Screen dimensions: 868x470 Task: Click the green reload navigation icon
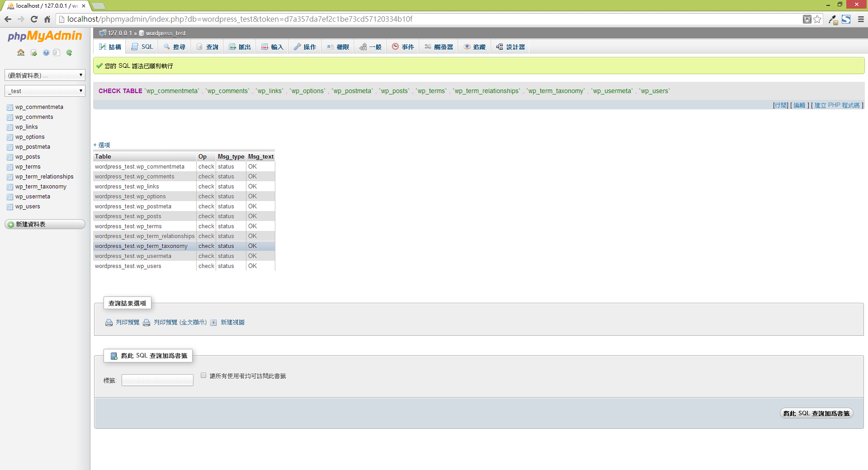[x=69, y=53]
